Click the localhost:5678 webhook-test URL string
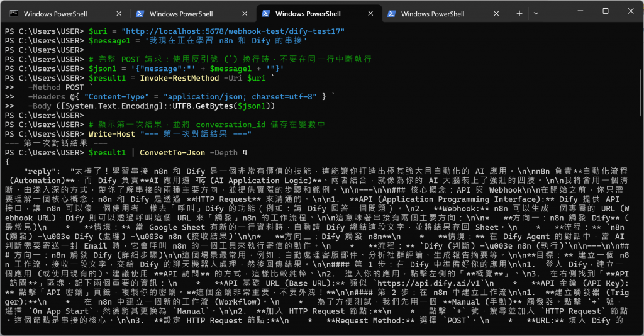The width and height of the screenshot is (644, 336). pos(233,31)
